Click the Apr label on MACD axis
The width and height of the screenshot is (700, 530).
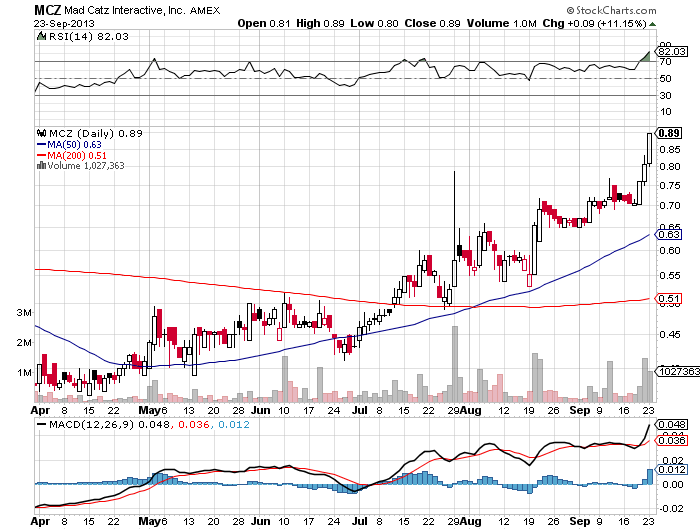(40, 521)
